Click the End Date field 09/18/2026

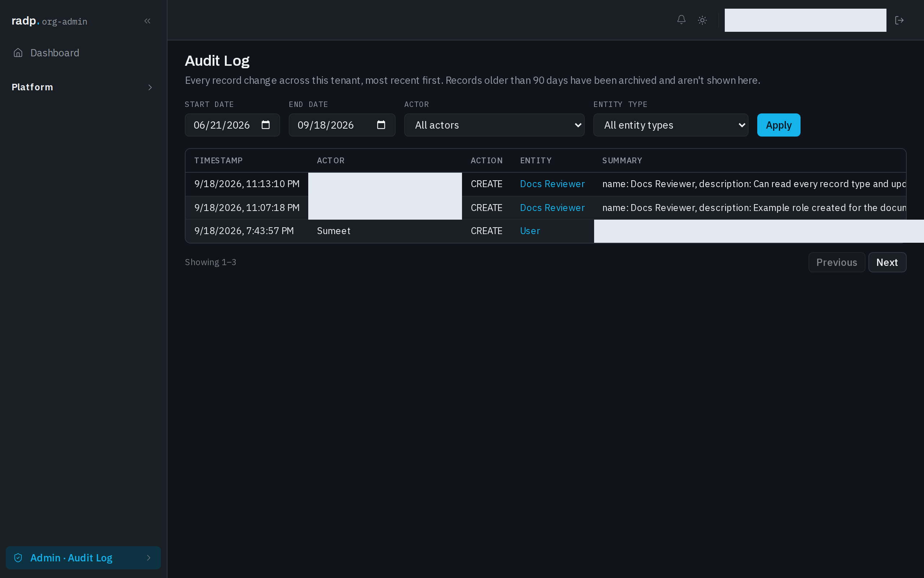[342, 125]
